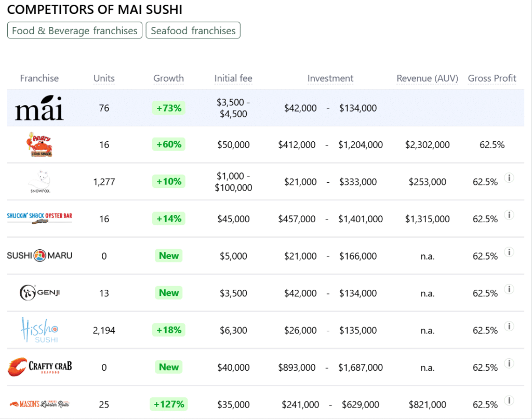Click the Growth column header
Screen dimensions: 532x419
(169, 78)
